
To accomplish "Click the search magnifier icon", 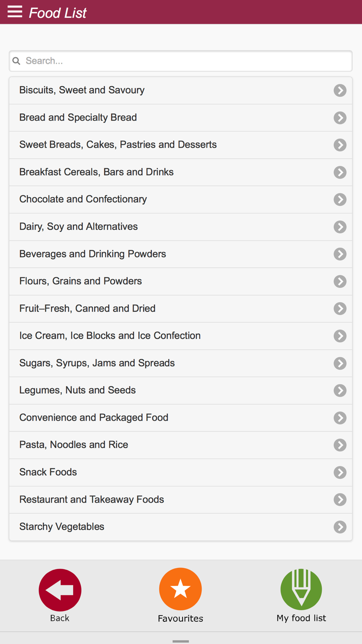I will pyautogui.click(x=16, y=61).
